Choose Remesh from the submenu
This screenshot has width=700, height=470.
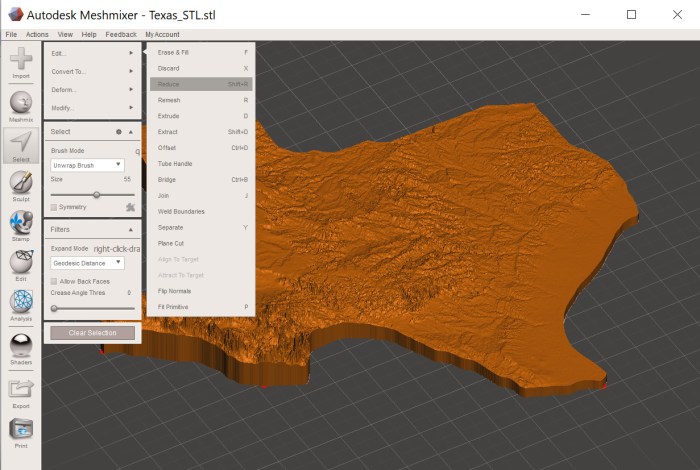pos(201,100)
